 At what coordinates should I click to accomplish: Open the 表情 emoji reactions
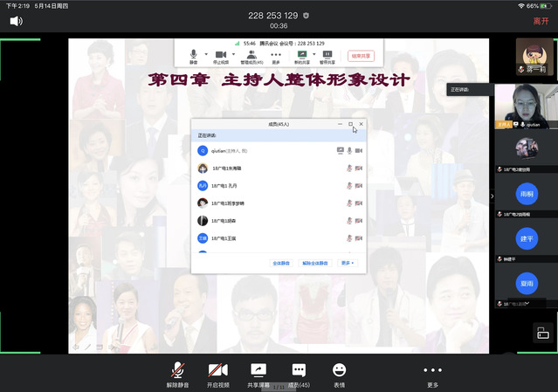tap(339, 371)
